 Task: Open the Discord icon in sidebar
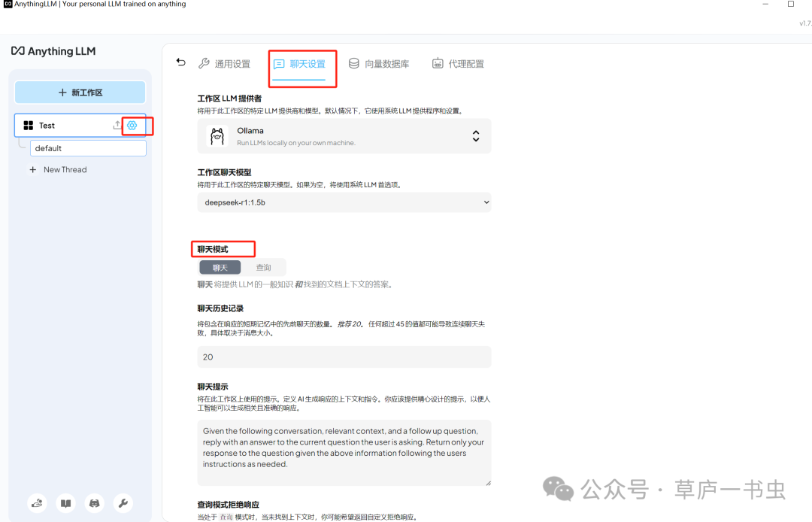[94, 503]
